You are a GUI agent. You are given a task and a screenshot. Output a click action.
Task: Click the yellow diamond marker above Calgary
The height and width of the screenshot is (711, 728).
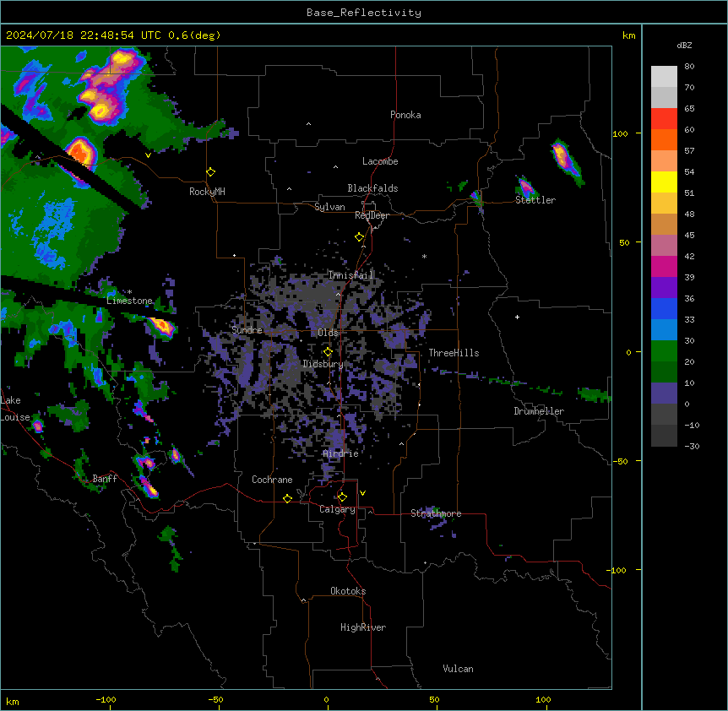point(342,497)
